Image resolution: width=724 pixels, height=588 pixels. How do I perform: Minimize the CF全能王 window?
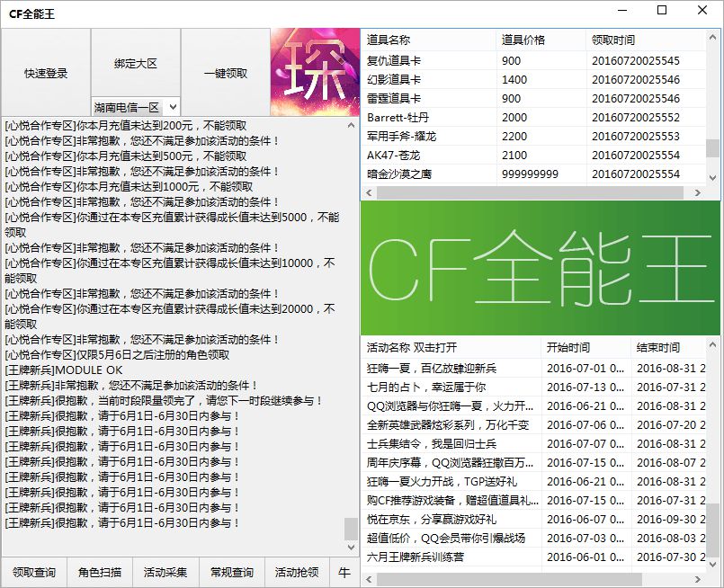tap(622, 10)
